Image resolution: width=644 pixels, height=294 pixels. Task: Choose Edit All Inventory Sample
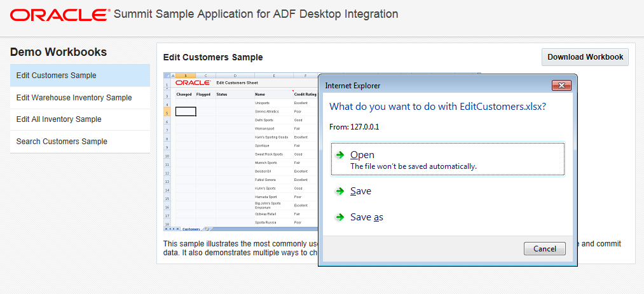(x=80, y=119)
